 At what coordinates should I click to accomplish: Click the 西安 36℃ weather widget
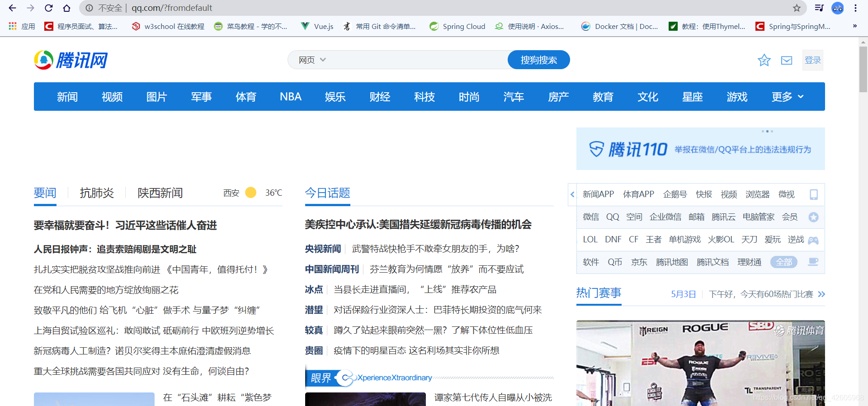pyautogui.click(x=253, y=193)
